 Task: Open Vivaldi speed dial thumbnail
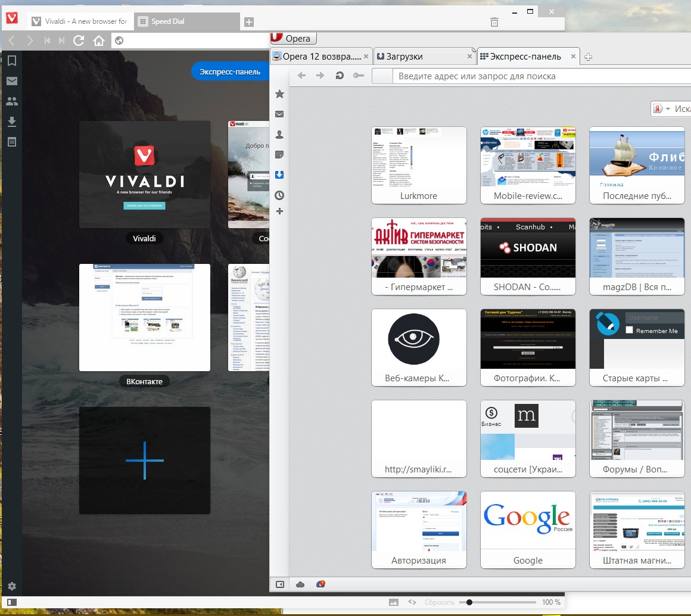145,175
